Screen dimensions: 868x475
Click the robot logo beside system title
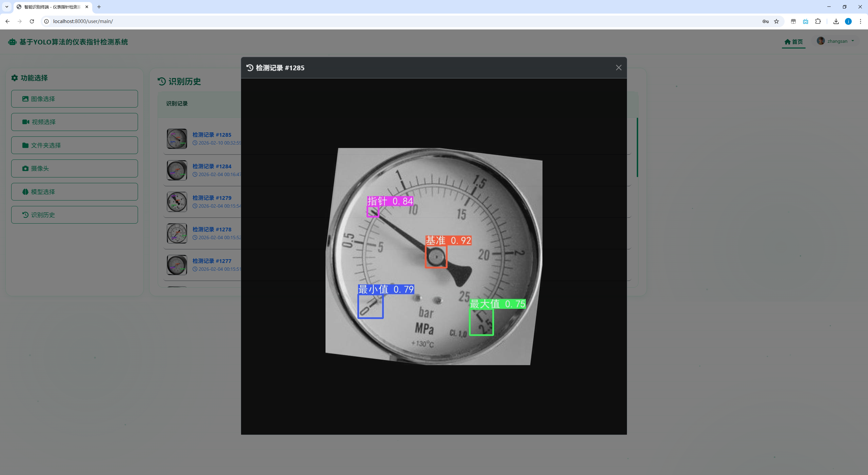click(13, 42)
